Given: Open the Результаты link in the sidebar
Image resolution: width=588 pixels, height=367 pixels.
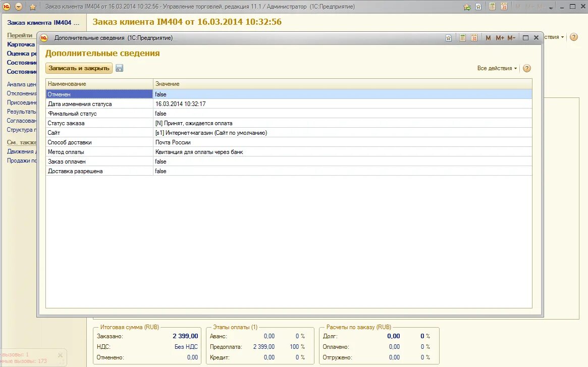Looking at the screenshot, I should click(x=21, y=112).
